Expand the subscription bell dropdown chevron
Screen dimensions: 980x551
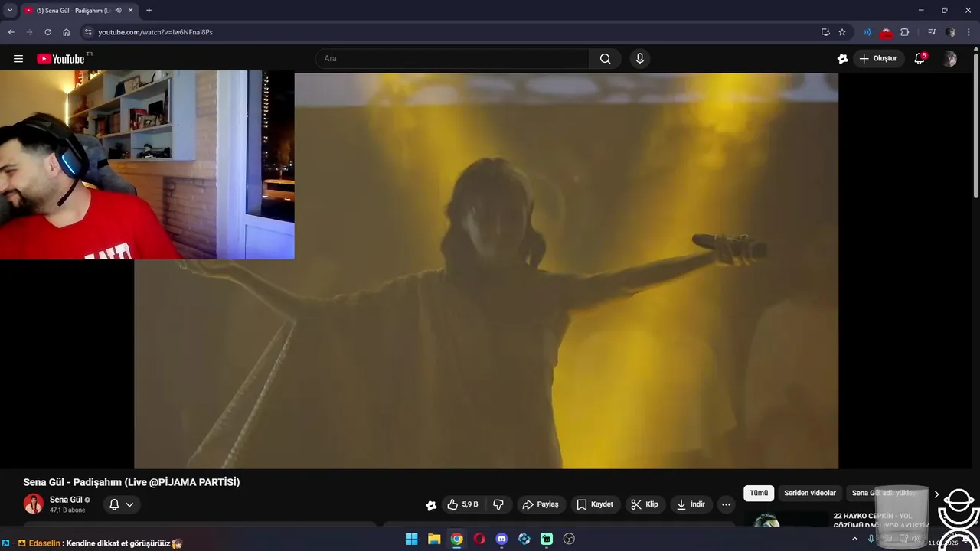coord(129,504)
